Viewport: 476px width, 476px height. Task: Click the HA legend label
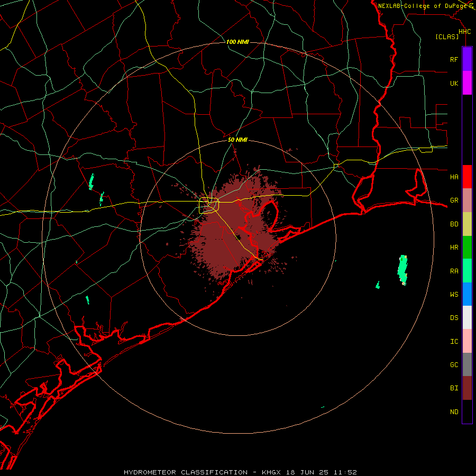[454, 177]
